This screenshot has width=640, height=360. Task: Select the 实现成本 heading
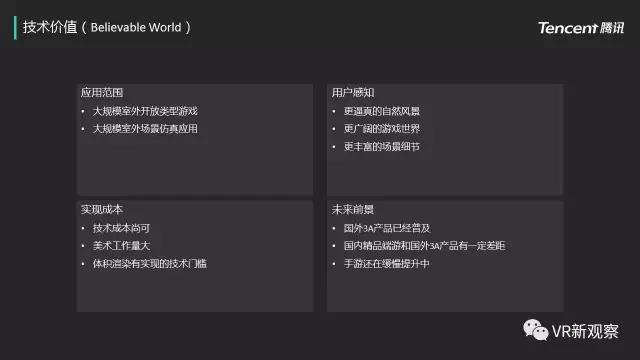[102, 209]
